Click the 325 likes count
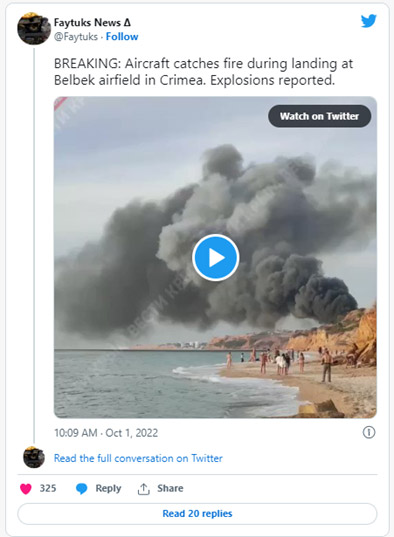Image resolution: width=394 pixels, height=537 pixels. [48, 488]
